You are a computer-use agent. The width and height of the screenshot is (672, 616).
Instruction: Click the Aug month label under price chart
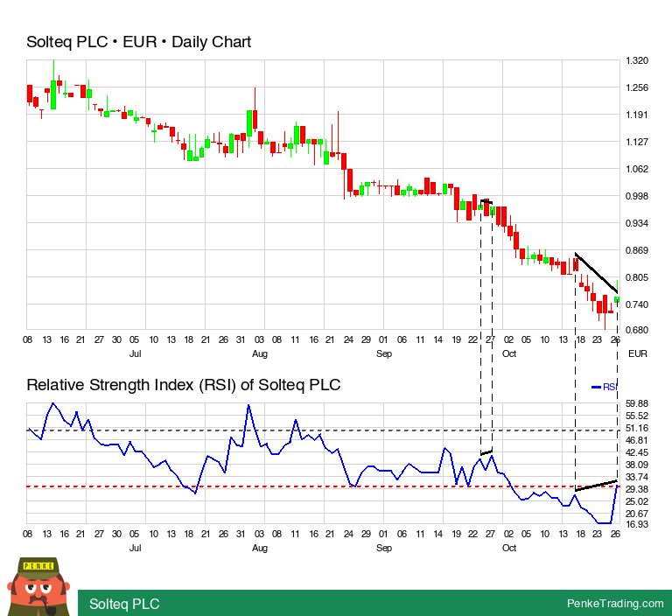click(x=260, y=353)
